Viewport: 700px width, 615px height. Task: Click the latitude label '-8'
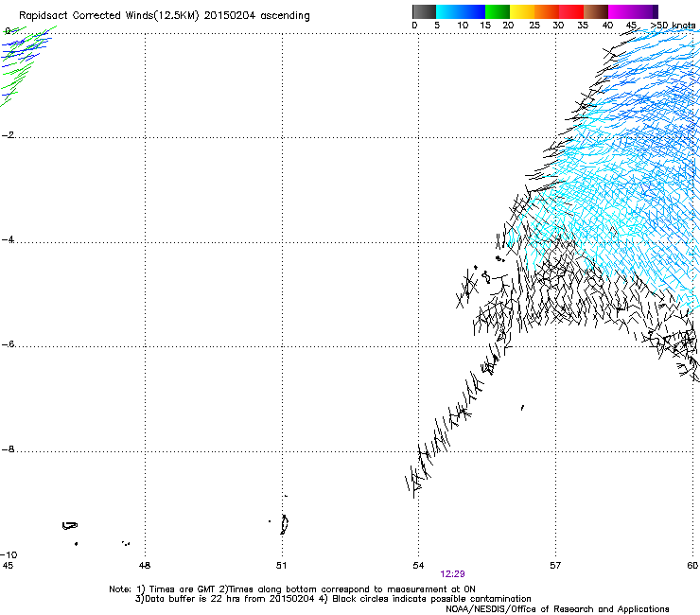[x=8, y=449]
